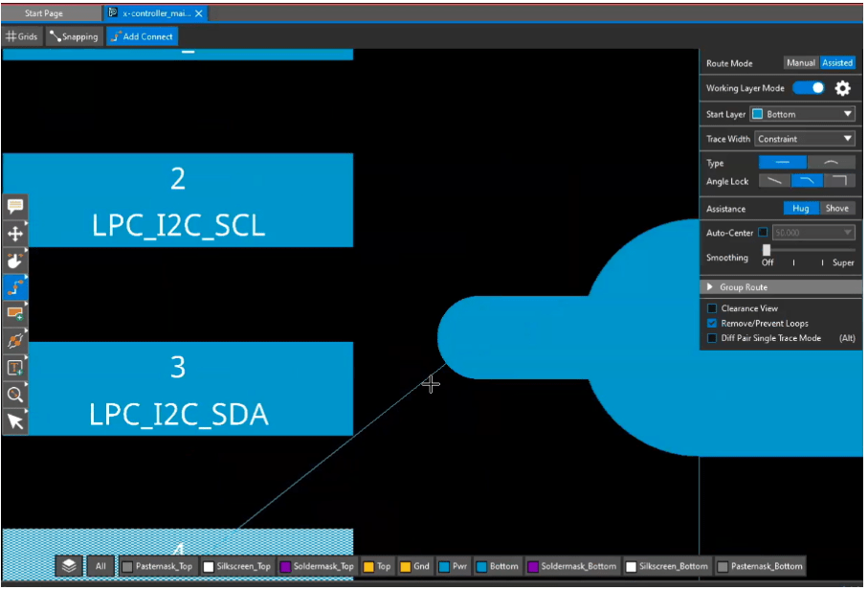Click the add shape tool icon

click(x=15, y=313)
